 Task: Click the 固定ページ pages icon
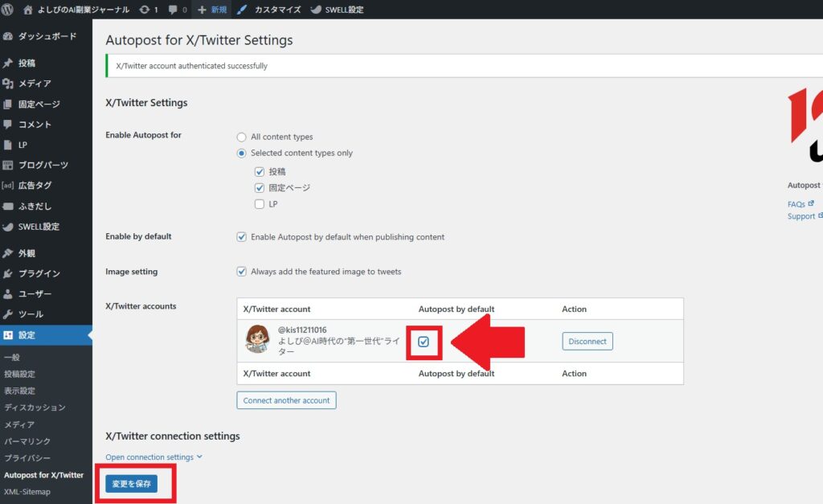pyautogui.click(x=8, y=104)
